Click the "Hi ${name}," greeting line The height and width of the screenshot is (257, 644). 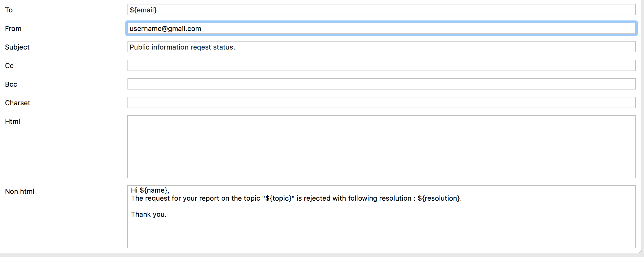point(150,190)
